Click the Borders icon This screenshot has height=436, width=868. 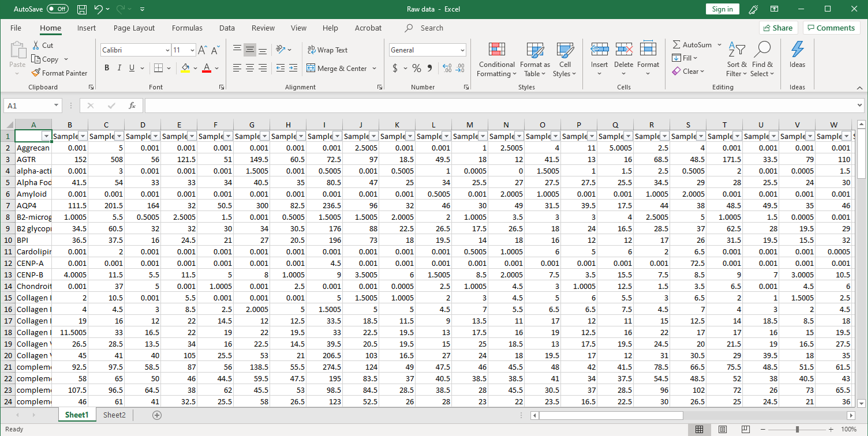tap(159, 68)
